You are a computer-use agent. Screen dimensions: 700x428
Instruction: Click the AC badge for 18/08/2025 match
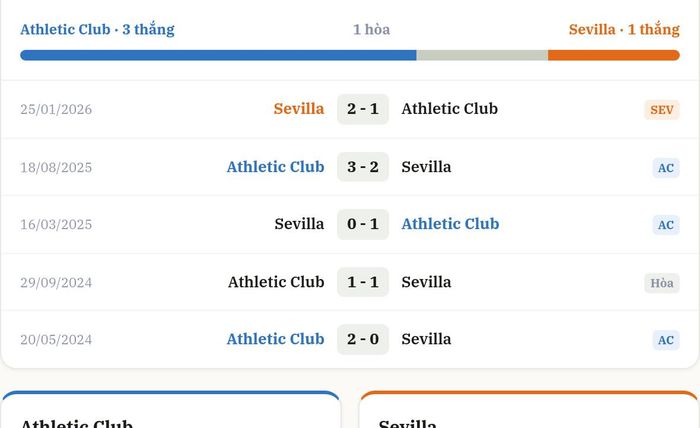point(666,168)
